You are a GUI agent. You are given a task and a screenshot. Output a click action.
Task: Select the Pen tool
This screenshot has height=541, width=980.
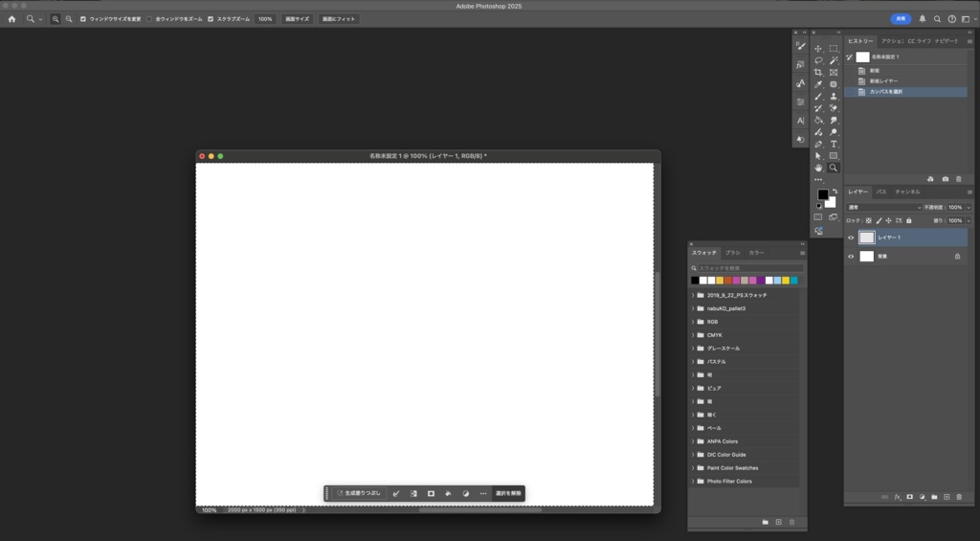(x=818, y=144)
